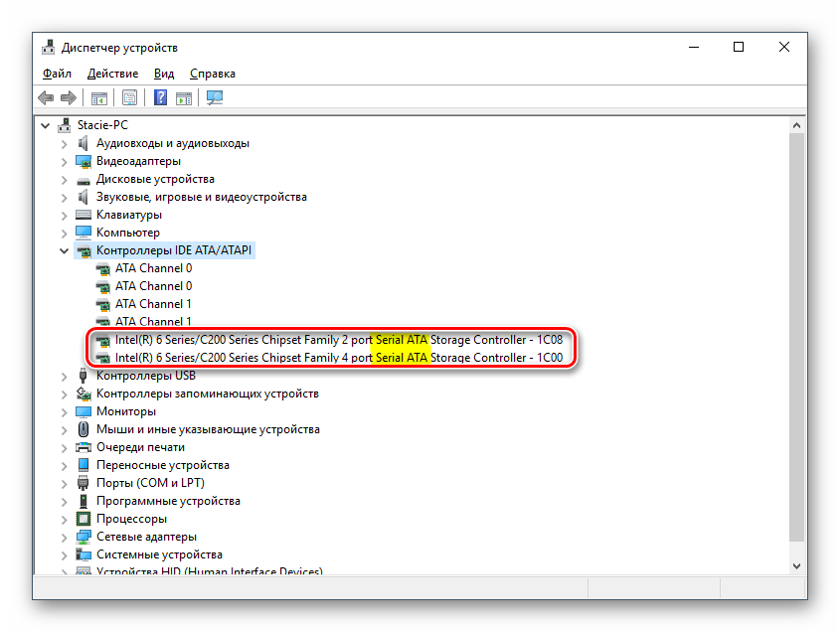The width and height of the screenshot is (840, 632).
Task: Click the Видеоадаптеры display icon
Action: click(84, 161)
